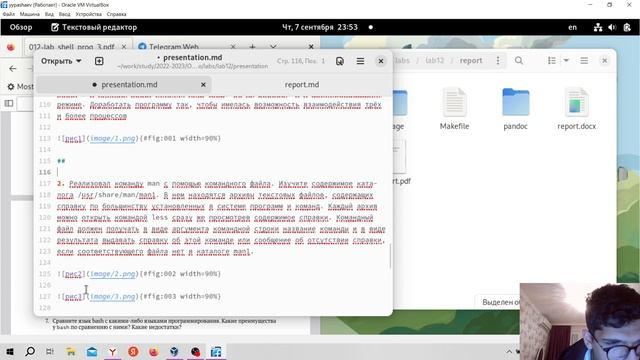Open search in the file manager window
Viewport: 640px width, 360px height.
click(x=519, y=60)
